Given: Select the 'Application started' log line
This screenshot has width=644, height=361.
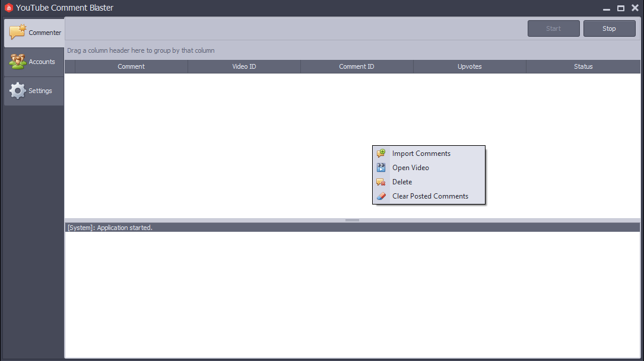Looking at the screenshot, I should [353, 228].
